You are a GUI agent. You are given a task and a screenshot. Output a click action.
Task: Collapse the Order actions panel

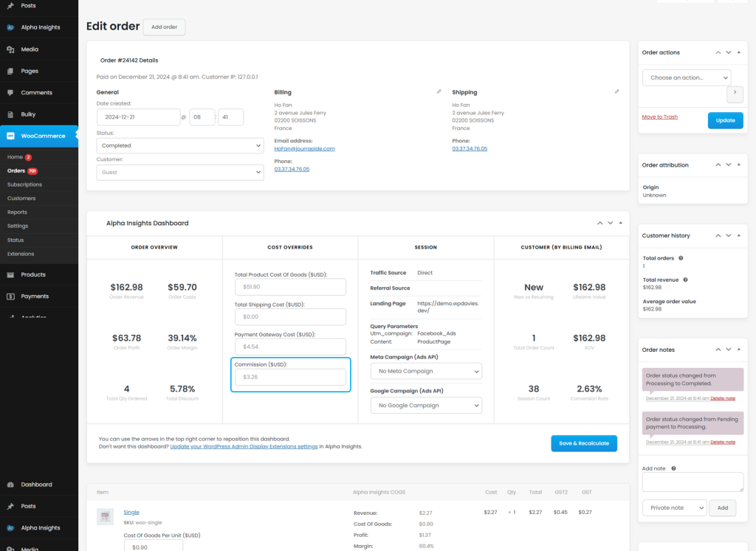tap(737, 52)
